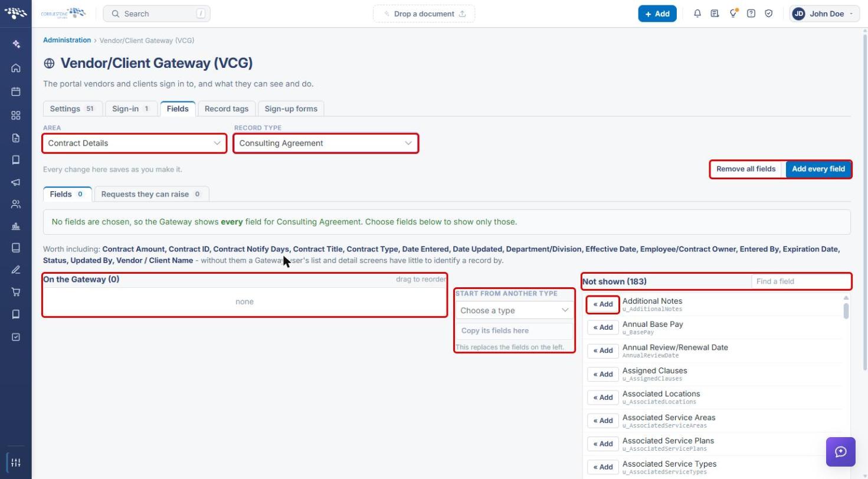
Task: Click the blue + Add button in header
Action: (657, 14)
